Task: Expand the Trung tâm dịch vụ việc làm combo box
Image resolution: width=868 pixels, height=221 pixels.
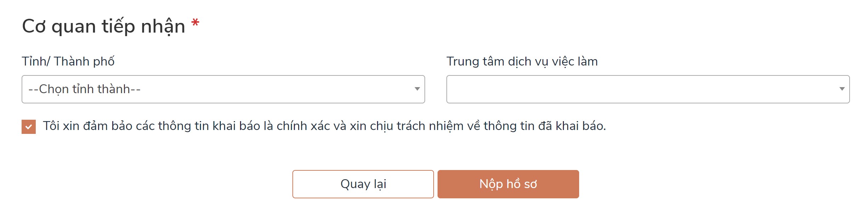Action: click(648, 89)
